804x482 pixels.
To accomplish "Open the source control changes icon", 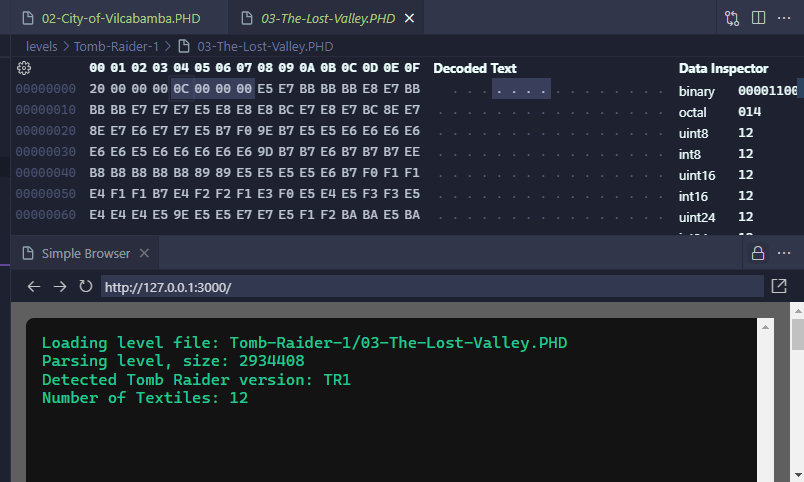I will pos(732,18).
